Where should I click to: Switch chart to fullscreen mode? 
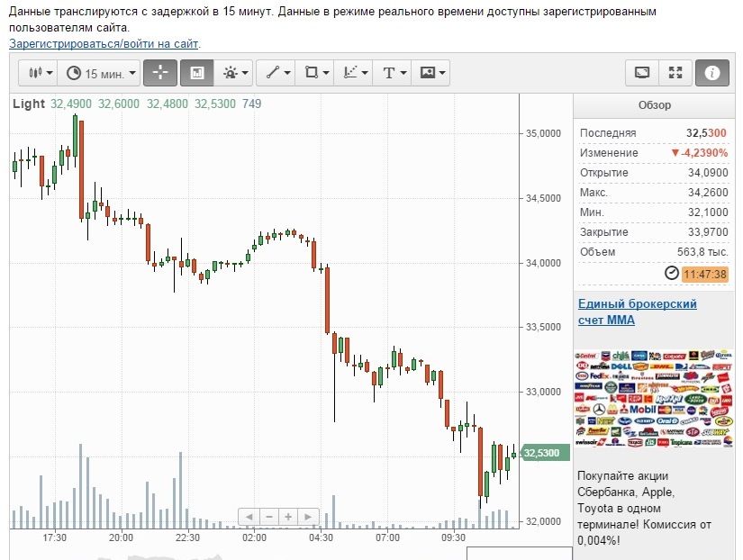[675, 73]
